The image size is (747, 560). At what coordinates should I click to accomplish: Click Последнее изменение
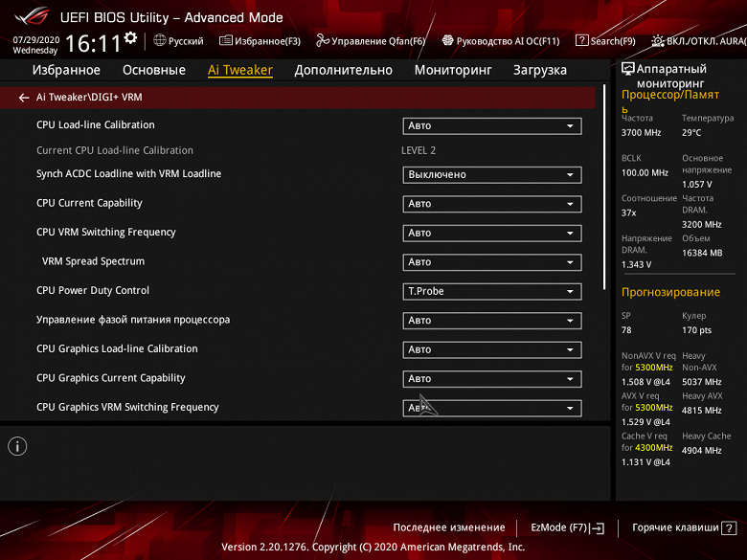pos(449,527)
